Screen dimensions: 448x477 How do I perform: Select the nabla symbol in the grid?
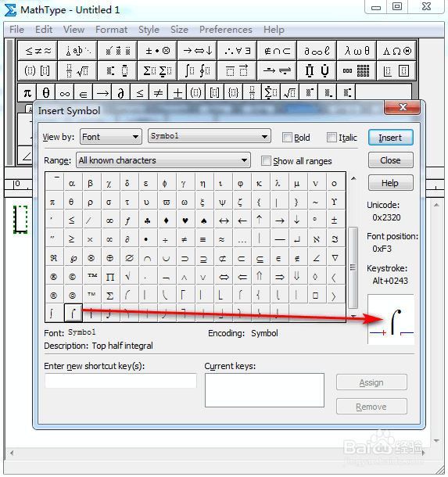[335, 258]
